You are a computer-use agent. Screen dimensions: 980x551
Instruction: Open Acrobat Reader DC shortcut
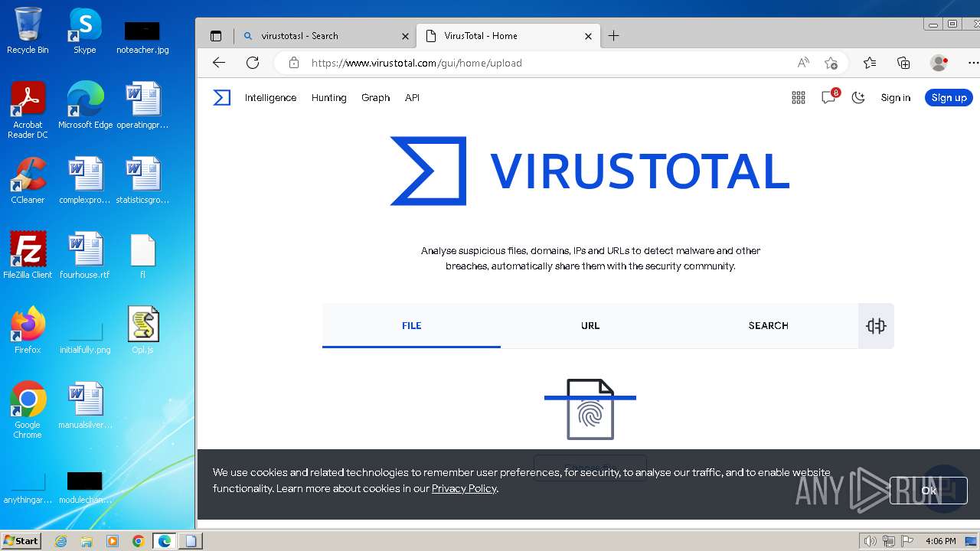[x=28, y=110]
